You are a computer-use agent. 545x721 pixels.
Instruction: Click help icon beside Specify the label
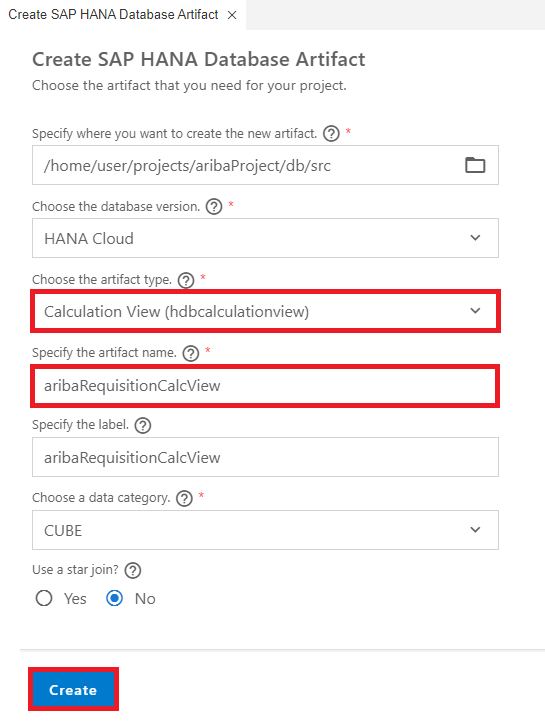tap(143, 425)
